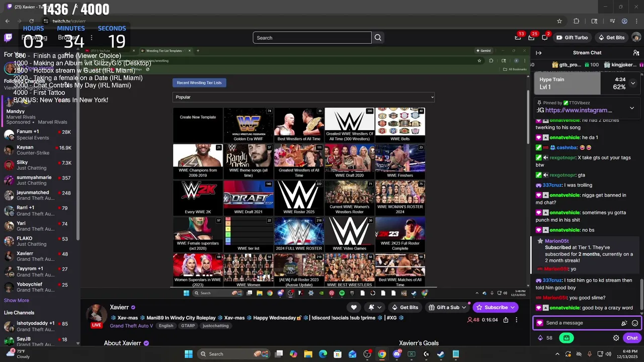644x362 pixels.
Task: Open the Golden Era WWF template thumbnail
Action: (x=249, y=125)
